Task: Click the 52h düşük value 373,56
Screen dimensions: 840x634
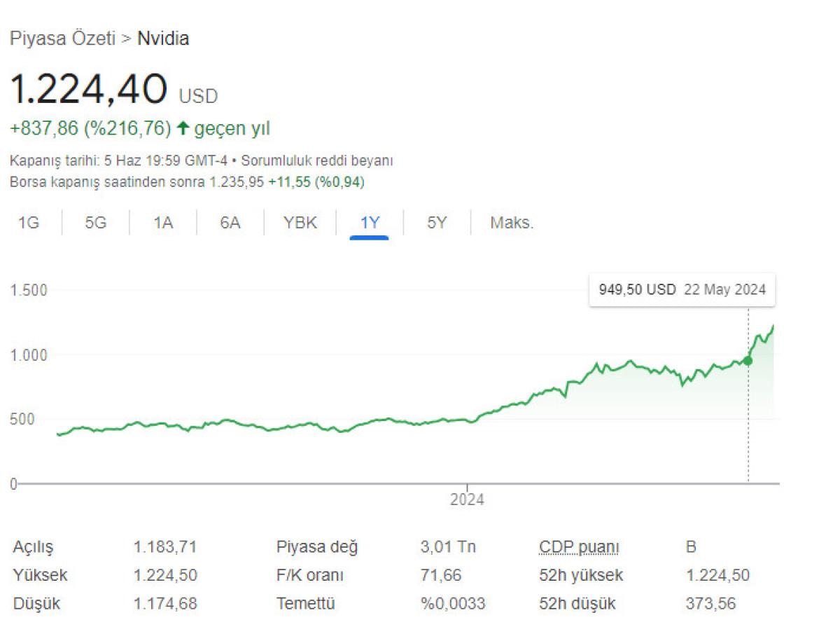Action: (x=710, y=603)
